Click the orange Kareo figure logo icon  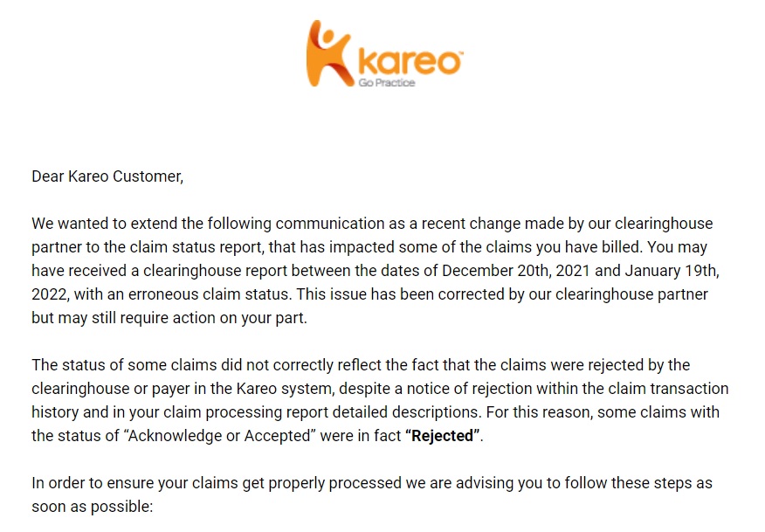point(328,53)
